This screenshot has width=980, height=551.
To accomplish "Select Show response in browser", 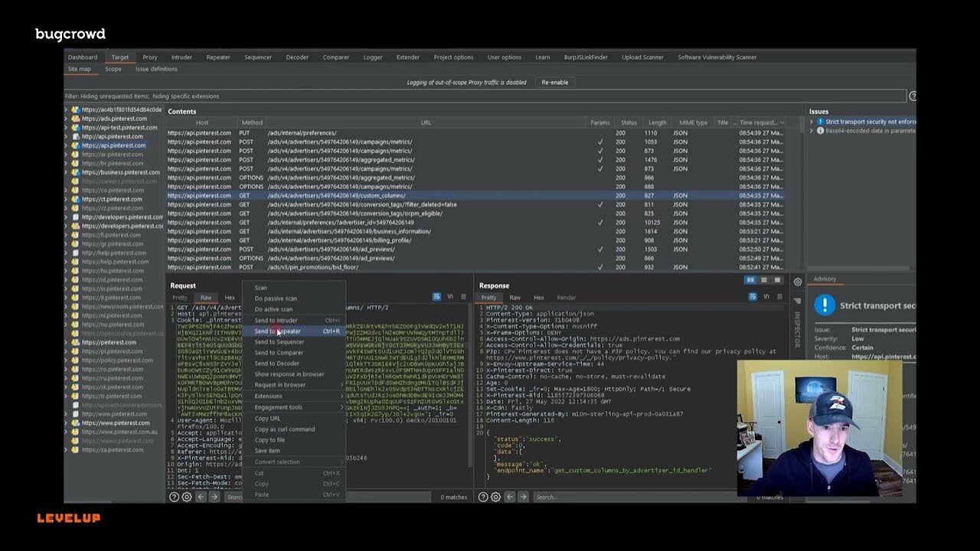I will tap(294, 374).
